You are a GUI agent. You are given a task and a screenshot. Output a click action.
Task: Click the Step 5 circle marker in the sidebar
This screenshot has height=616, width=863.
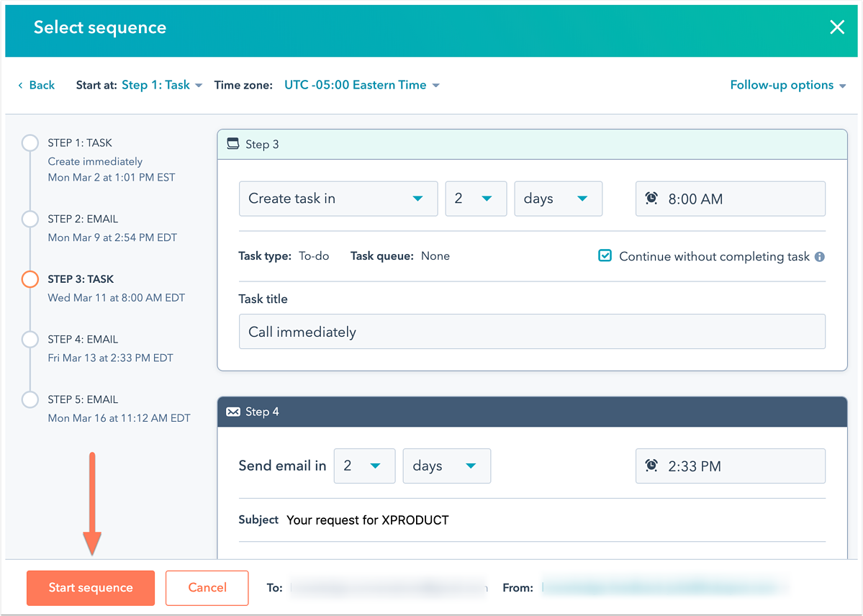pos(30,399)
